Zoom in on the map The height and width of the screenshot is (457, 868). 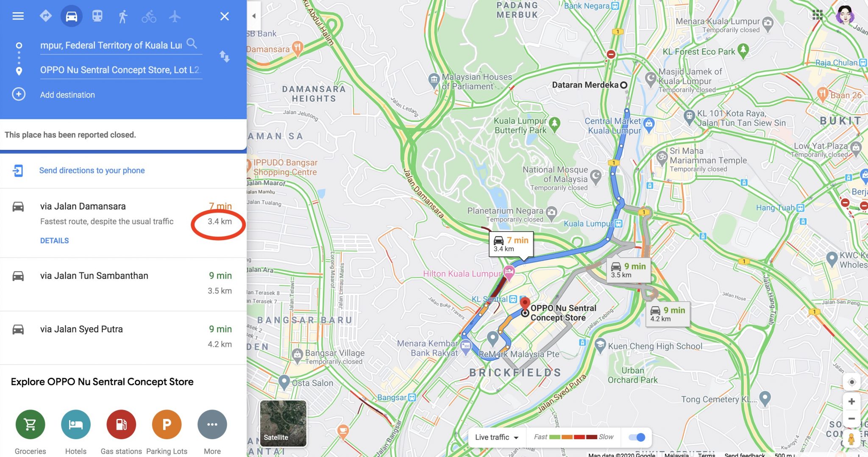pos(851,401)
